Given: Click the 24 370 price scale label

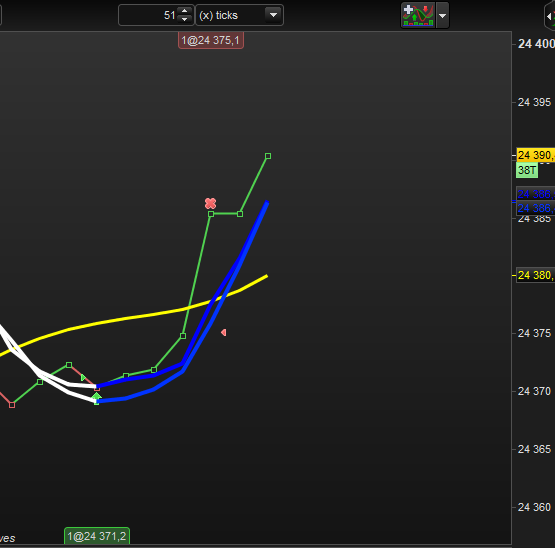Looking at the screenshot, I should coord(534,391).
